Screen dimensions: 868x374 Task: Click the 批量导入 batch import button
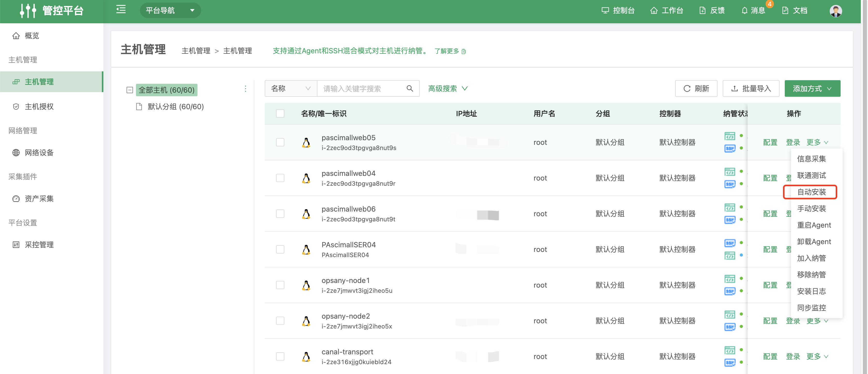751,88
